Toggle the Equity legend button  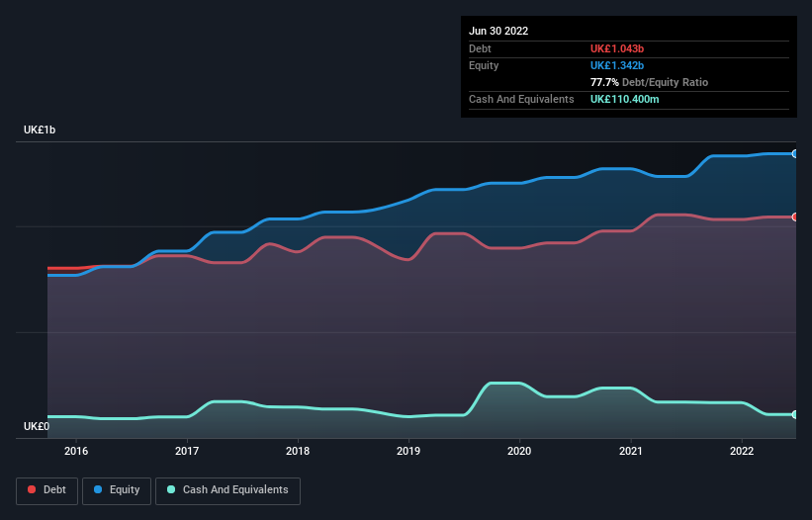click(x=117, y=490)
